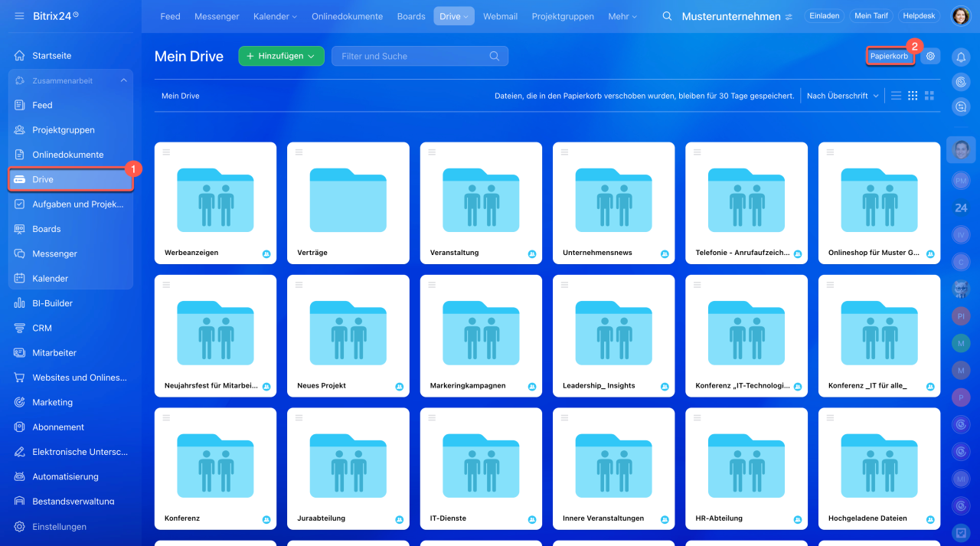Viewport: 980px width, 546px height.
Task: Click the Einladen button
Action: click(x=825, y=16)
